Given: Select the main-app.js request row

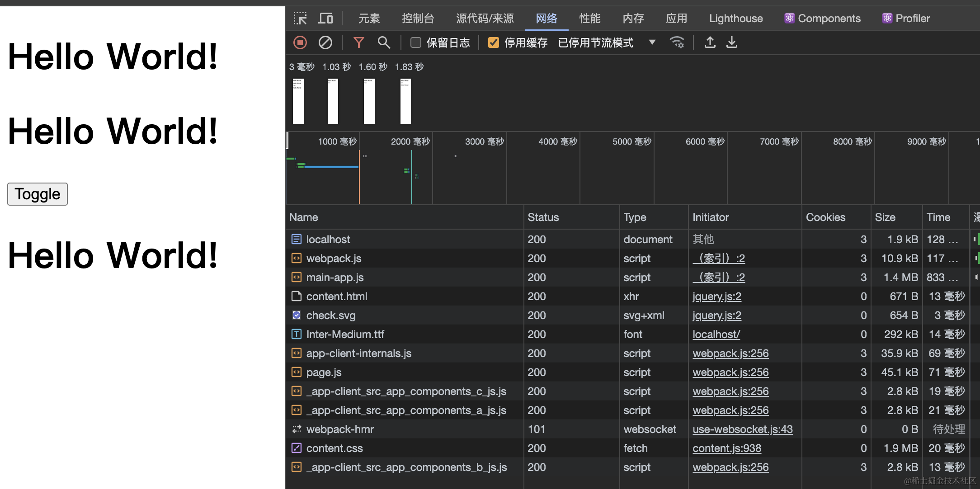Looking at the screenshot, I should (335, 277).
